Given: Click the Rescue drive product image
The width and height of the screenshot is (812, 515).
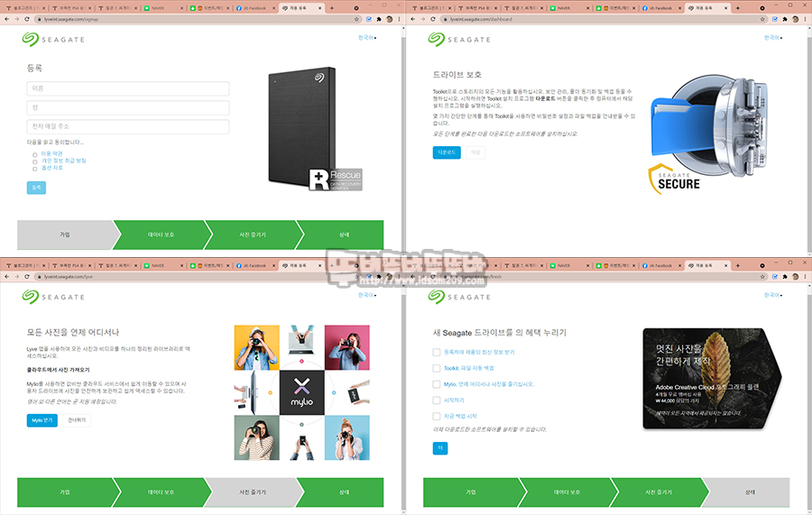Looking at the screenshot, I should [x=314, y=129].
